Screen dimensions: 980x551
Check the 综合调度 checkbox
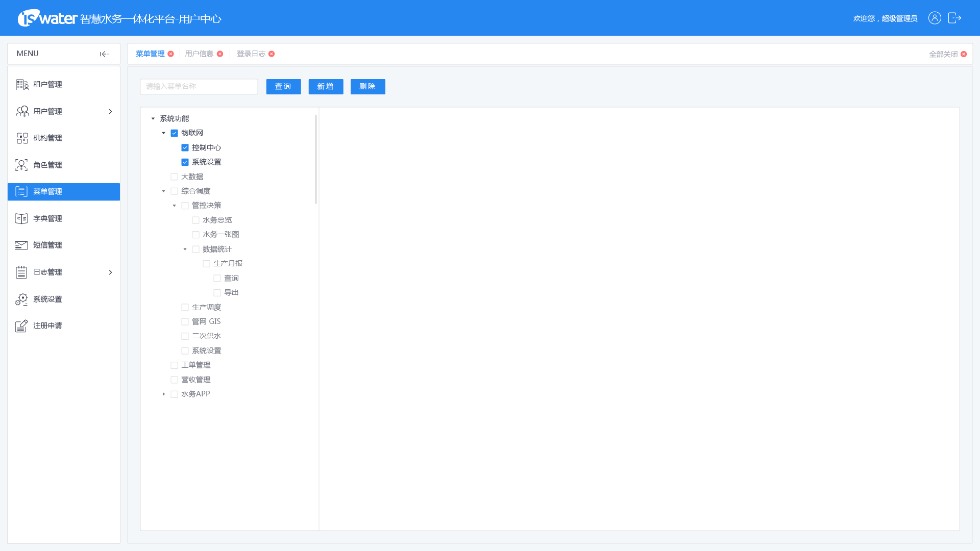click(174, 191)
